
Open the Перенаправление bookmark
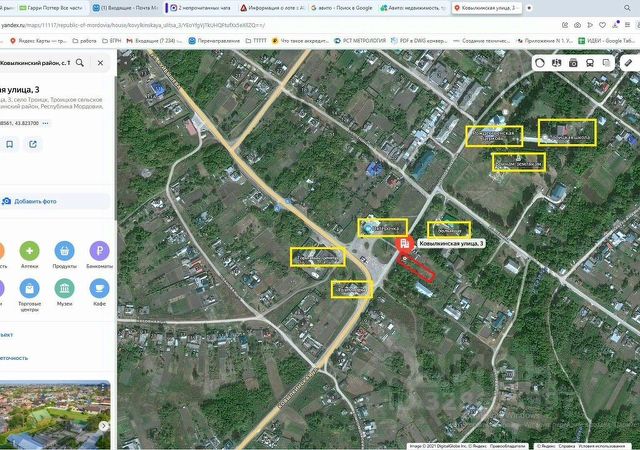click(214, 41)
